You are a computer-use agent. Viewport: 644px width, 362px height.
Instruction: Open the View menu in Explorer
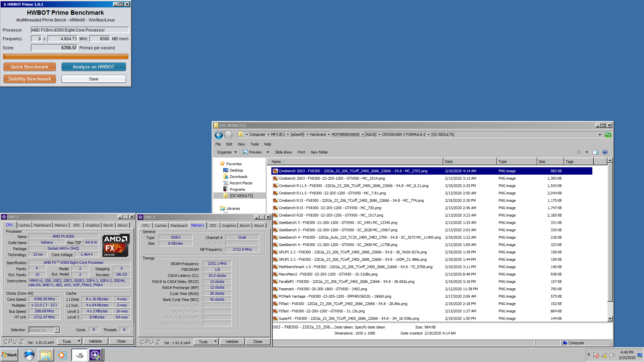[x=241, y=144]
